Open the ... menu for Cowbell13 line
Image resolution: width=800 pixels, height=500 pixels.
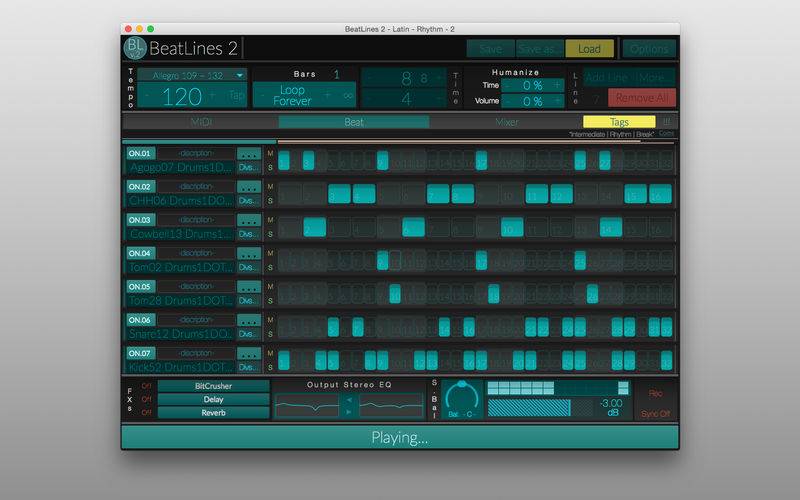pos(249,220)
